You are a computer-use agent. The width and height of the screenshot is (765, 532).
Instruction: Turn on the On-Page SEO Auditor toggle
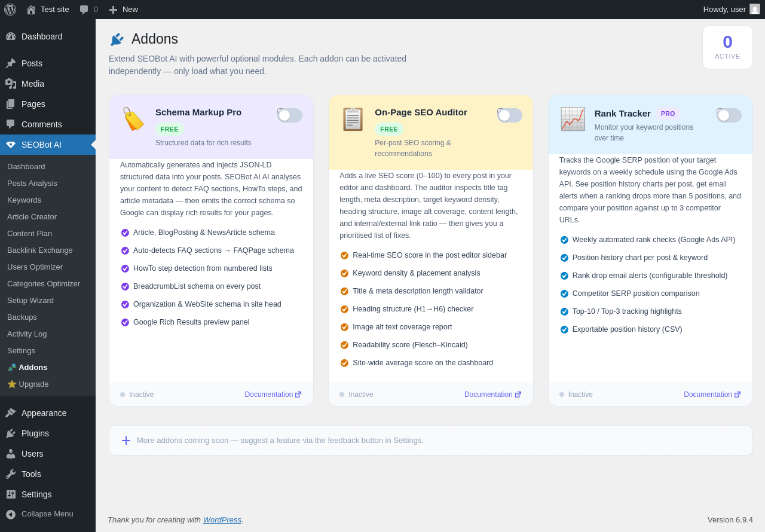click(510, 115)
